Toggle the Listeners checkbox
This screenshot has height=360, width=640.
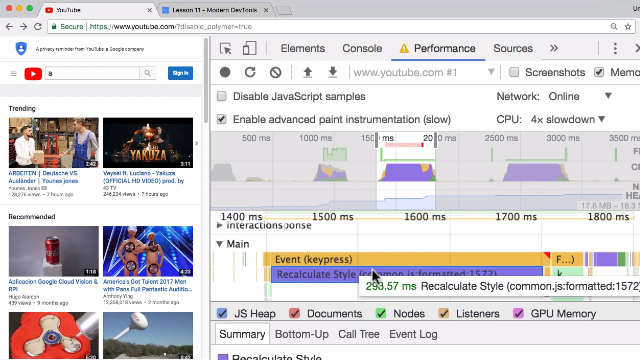(x=444, y=313)
